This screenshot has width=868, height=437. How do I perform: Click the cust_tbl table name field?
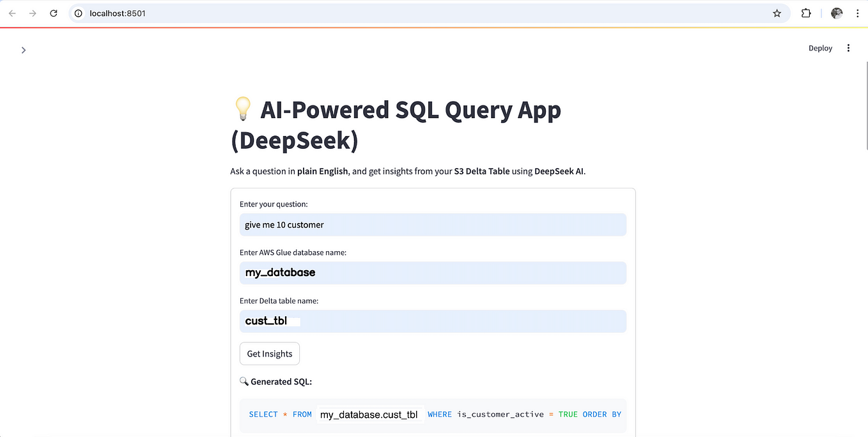click(x=433, y=321)
